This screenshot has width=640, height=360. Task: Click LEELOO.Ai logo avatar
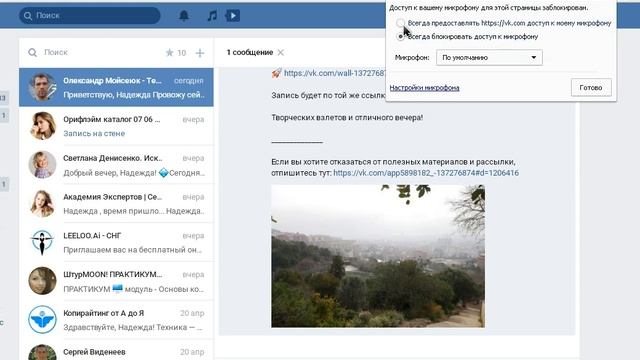coord(42,242)
